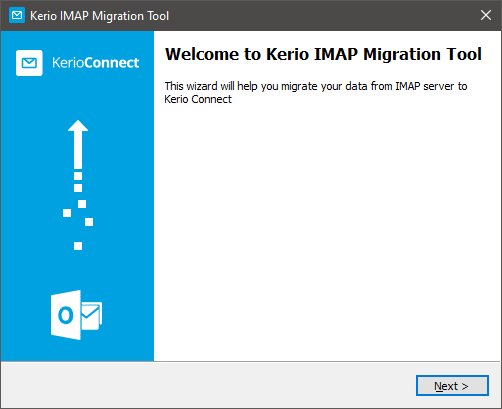Screen dimensions: 502x409
Task: Click the square directly beneath the arrow shaft
Action: [78, 176]
